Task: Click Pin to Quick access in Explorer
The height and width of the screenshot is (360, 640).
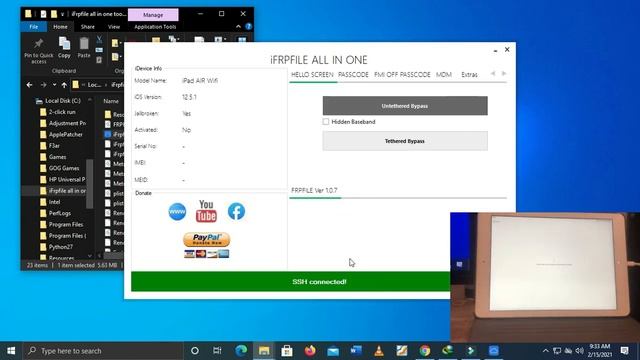Action: tap(38, 51)
